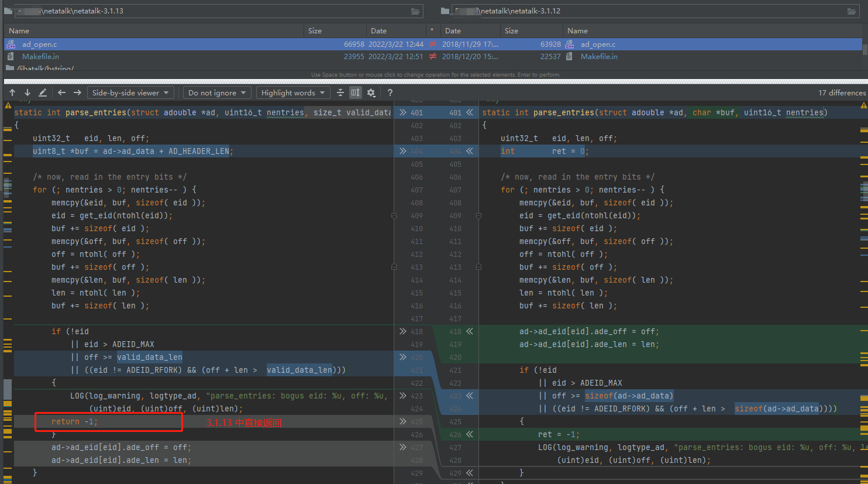
Task: Click the asterisk operation column header
Action: 432,31
